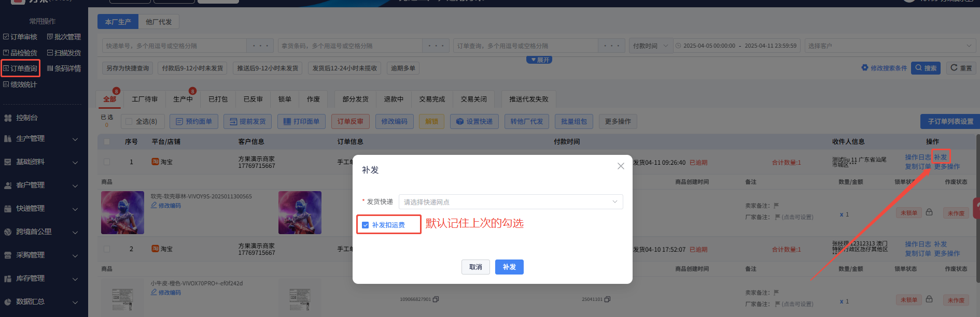
Task: Click the 修改搜索条件 gear icon
Action: click(x=864, y=67)
